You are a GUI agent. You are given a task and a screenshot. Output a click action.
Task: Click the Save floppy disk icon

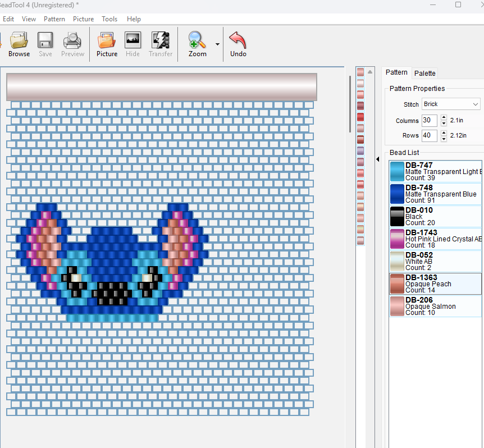[45, 44]
